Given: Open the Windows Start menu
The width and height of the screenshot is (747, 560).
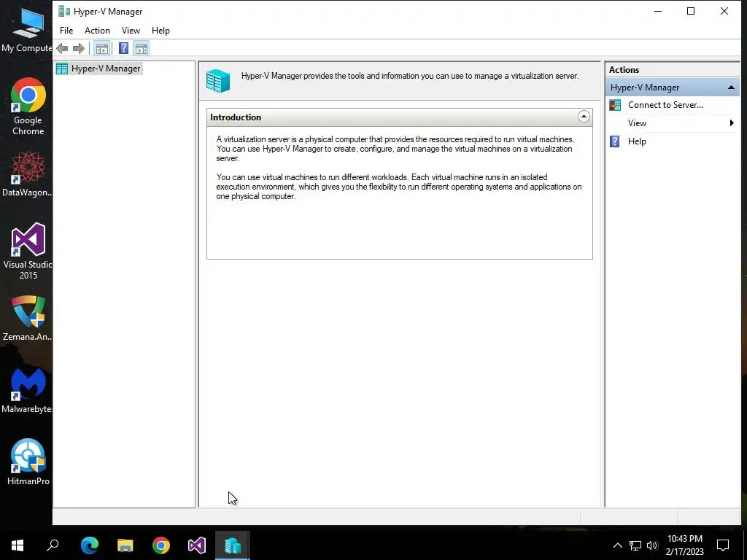Looking at the screenshot, I should click(18, 545).
